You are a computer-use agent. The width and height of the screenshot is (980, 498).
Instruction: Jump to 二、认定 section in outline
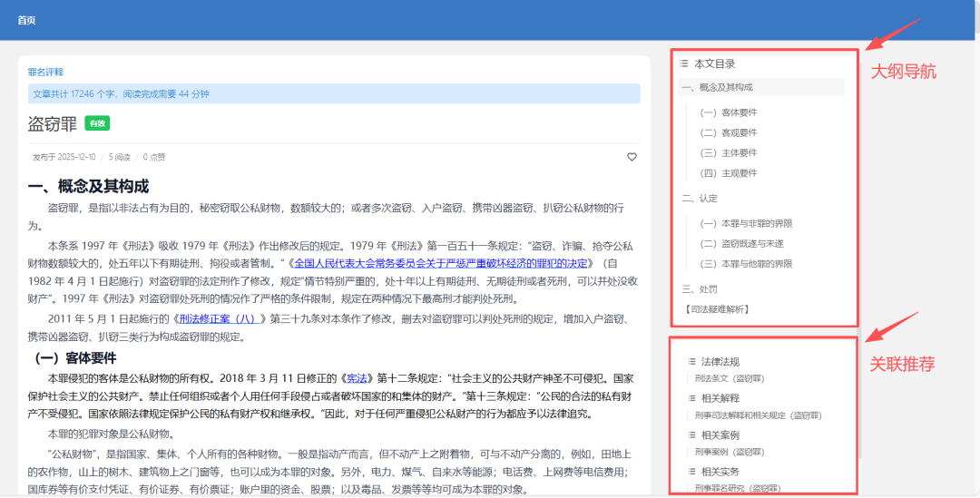click(699, 198)
